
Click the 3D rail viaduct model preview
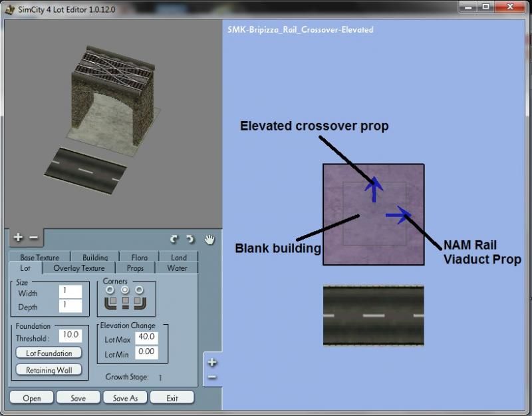coord(114,97)
